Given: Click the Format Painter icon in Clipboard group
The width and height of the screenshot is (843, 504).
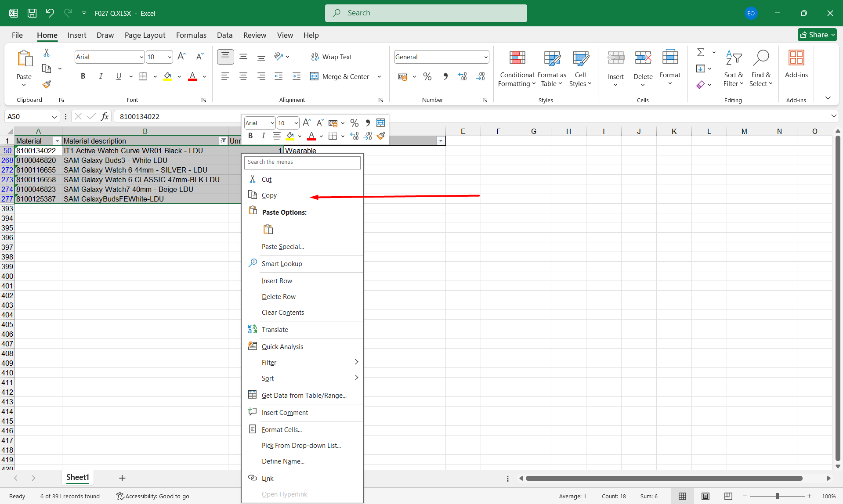Looking at the screenshot, I should [x=47, y=84].
